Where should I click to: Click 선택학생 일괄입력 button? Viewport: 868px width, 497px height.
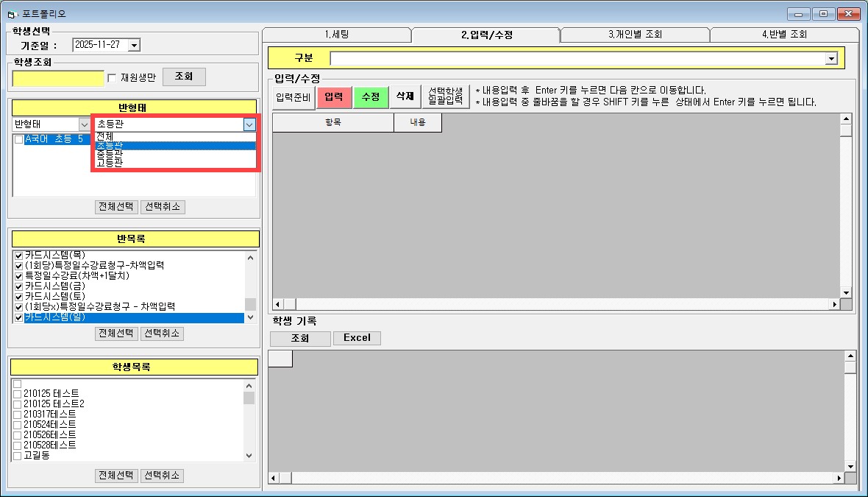[x=445, y=96]
